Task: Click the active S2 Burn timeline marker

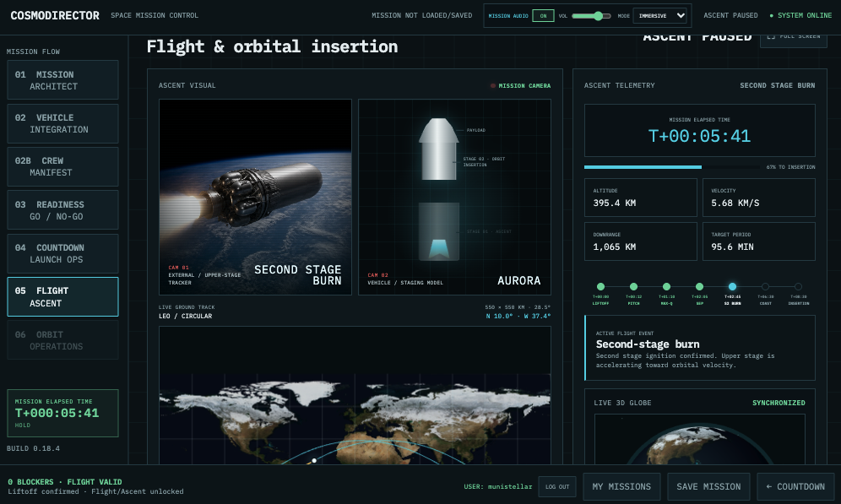Action: click(733, 287)
